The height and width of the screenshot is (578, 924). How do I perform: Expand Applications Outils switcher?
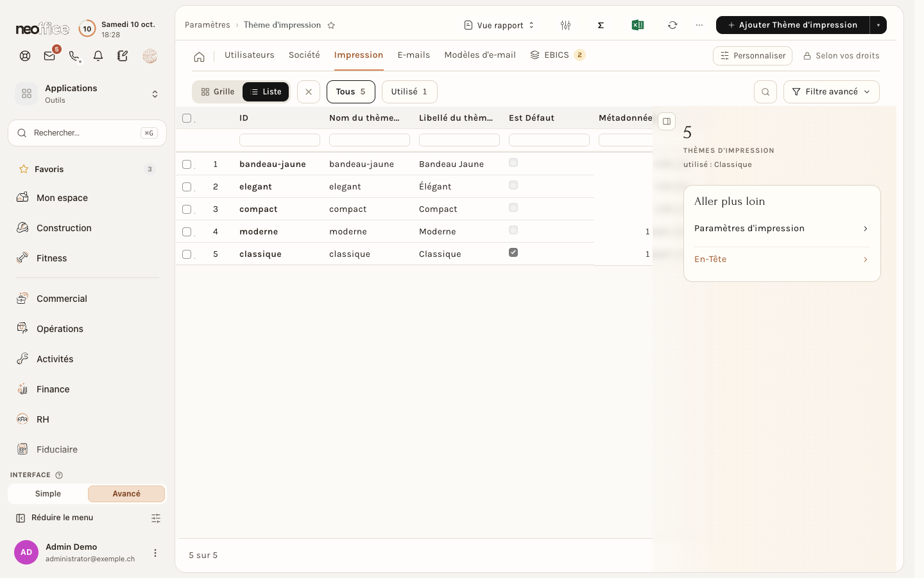tap(87, 94)
